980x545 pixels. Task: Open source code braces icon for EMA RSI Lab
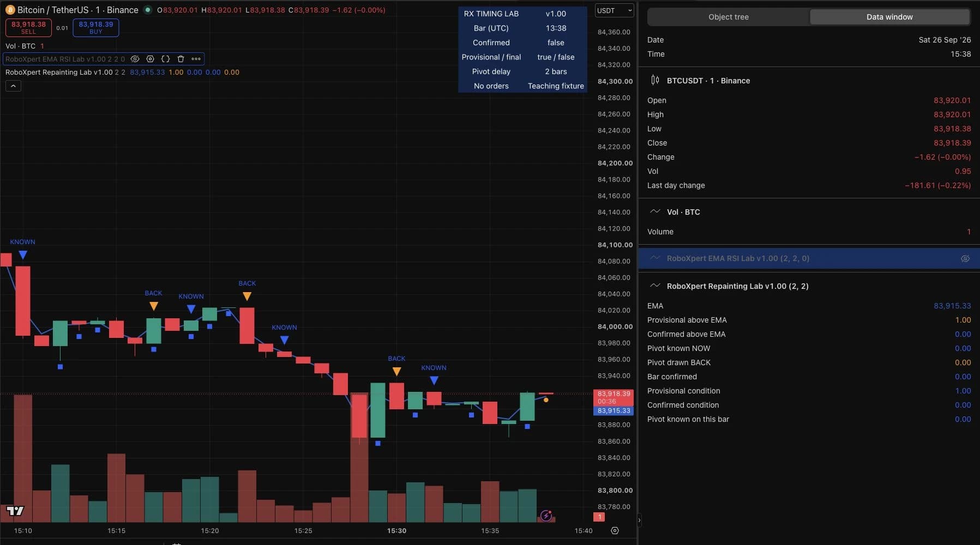[x=166, y=59]
